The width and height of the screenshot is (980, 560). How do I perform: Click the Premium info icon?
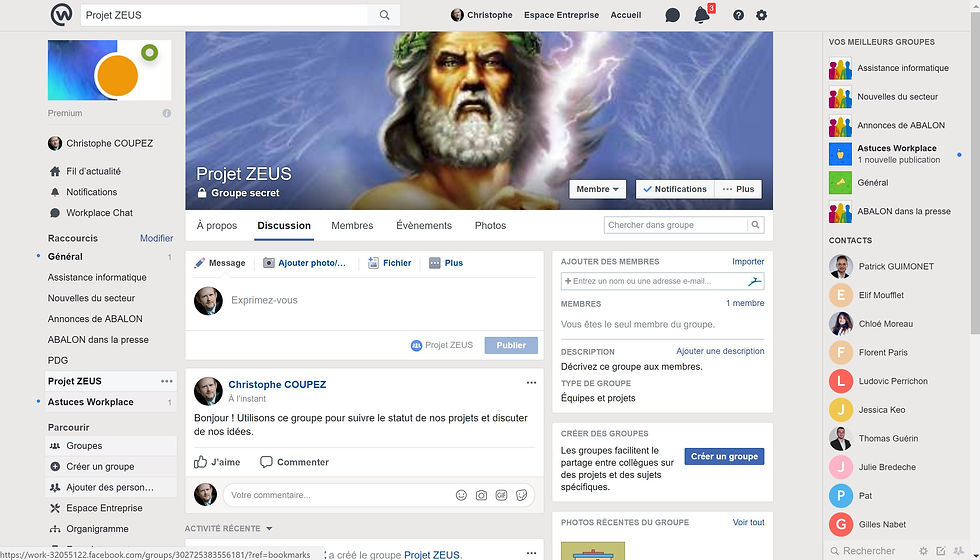pos(167,113)
